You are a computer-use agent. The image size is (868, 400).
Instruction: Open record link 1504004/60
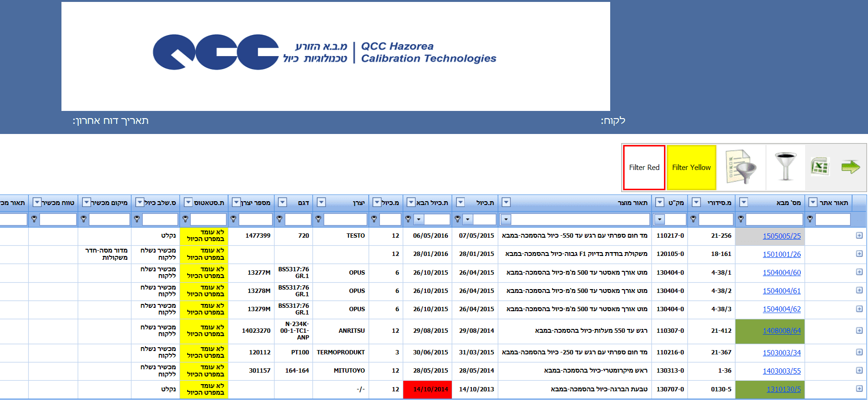(x=782, y=273)
